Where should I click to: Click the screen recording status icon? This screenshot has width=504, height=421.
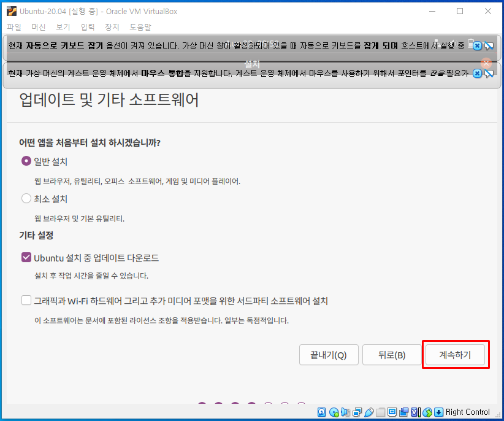point(403,412)
